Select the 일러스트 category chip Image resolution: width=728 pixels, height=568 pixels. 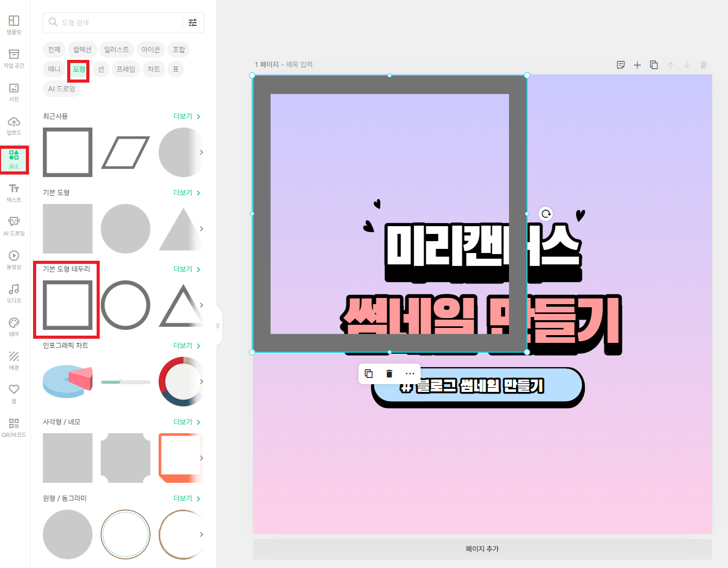(116, 50)
